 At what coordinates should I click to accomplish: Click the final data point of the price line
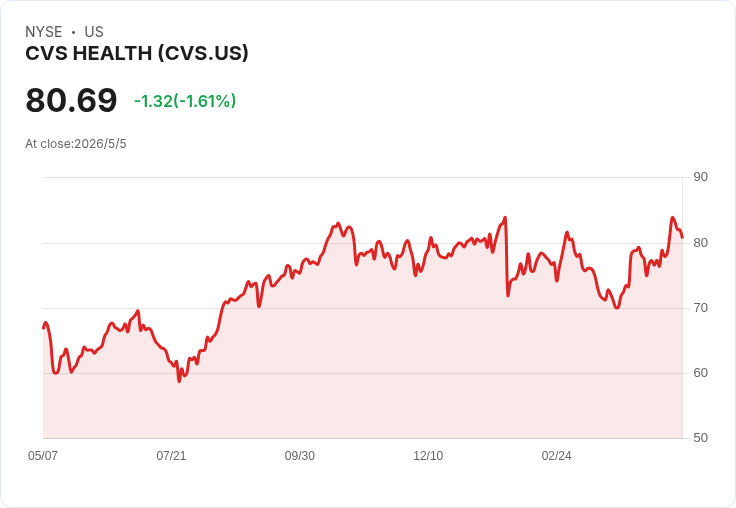[682, 237]
